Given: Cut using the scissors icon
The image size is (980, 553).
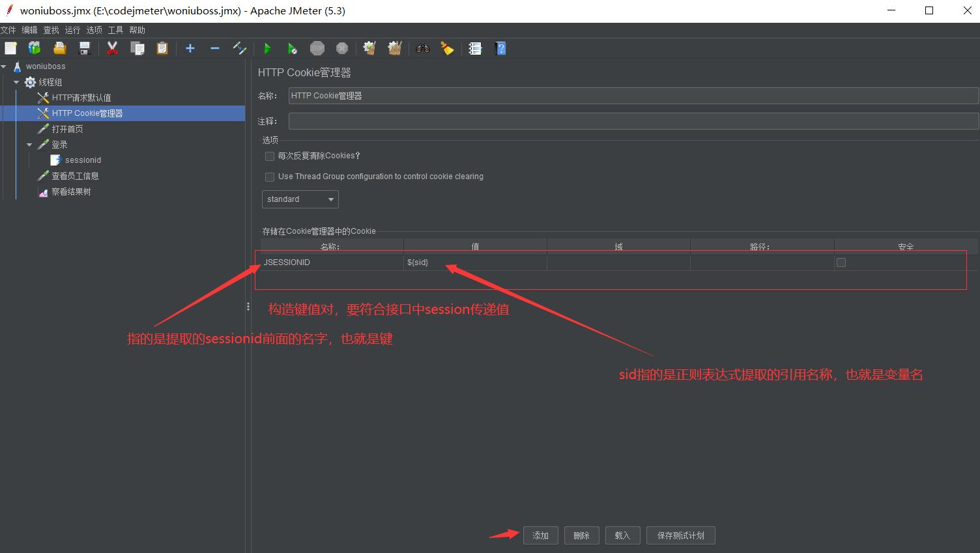Looking at the screenshot, I should coord(113,48).
